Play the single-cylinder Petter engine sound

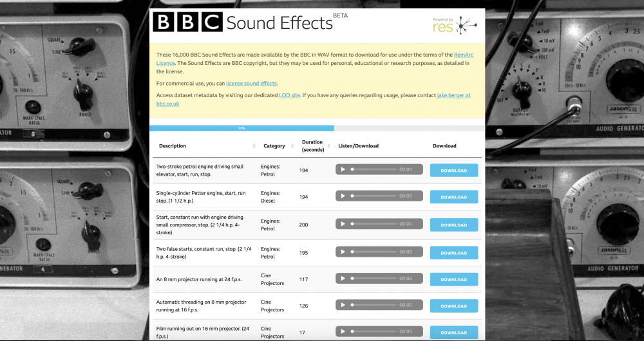[x=343, y=196]
